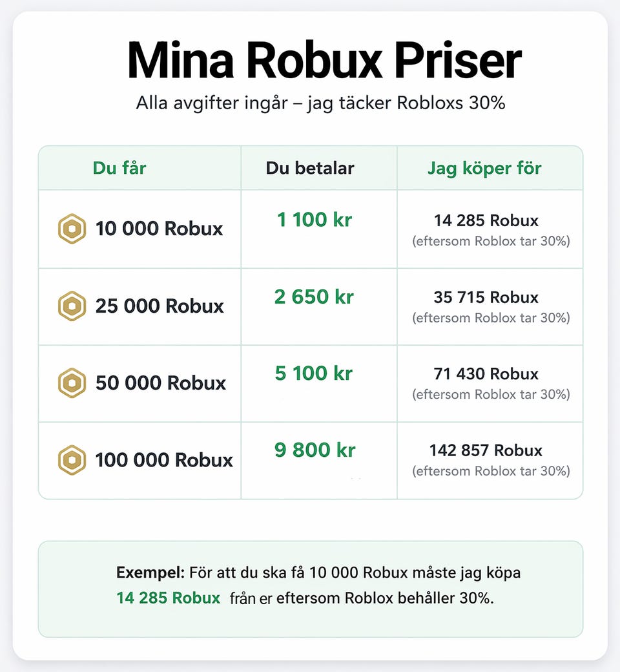Click the "Du får" column header
This screenshot has height=672, width=620.
pos(119,168)
